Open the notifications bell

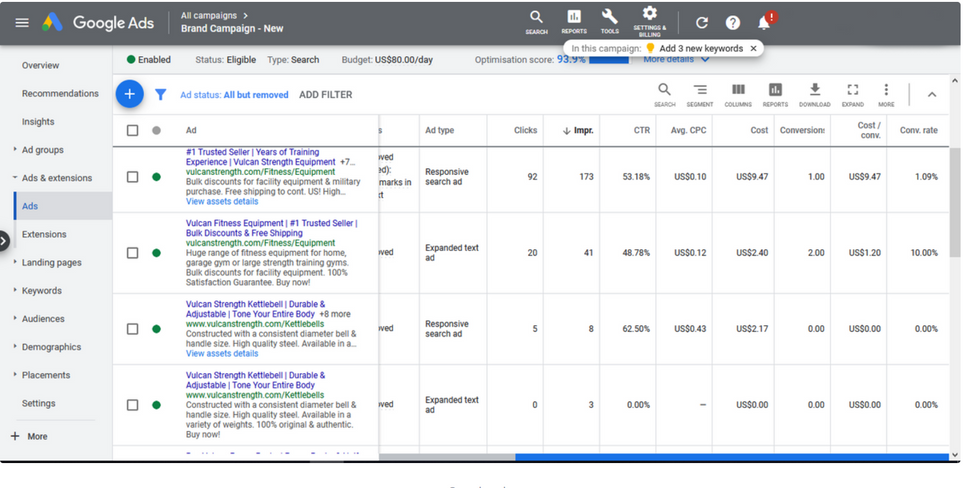pos(764,23)
